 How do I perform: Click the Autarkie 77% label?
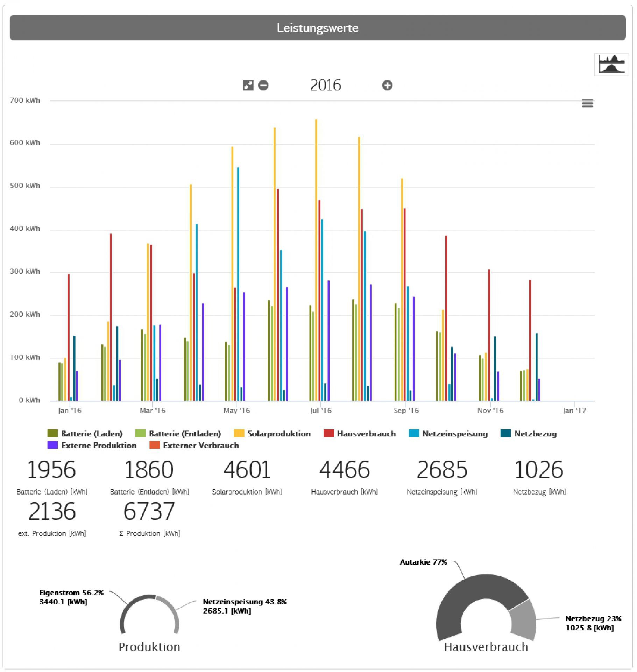423,562
